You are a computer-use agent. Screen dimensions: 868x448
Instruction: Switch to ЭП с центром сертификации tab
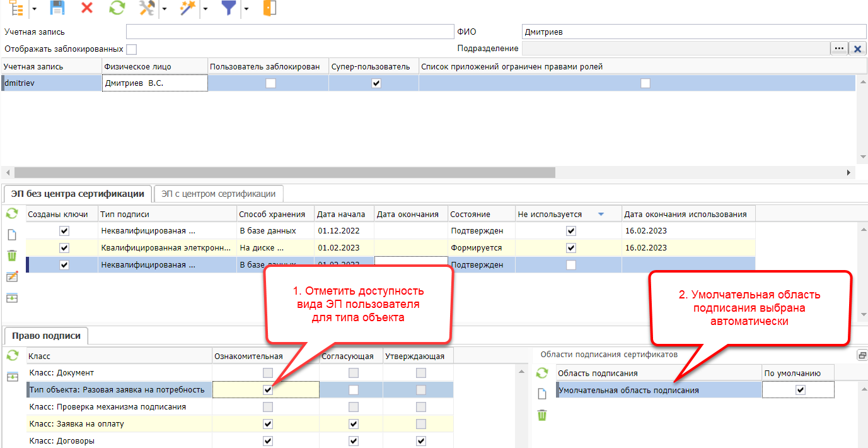coord(218,194)
